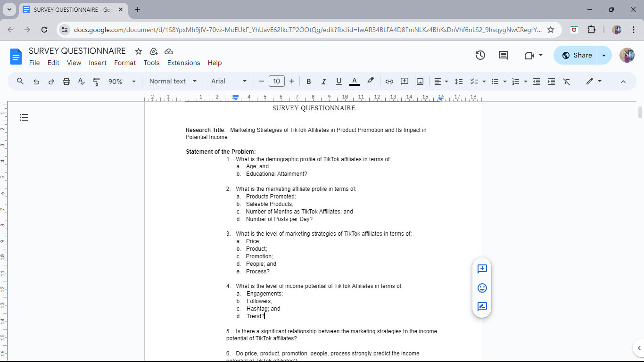Increase the indent
This screenshot has height=362, width=644.
coord(552,82)
